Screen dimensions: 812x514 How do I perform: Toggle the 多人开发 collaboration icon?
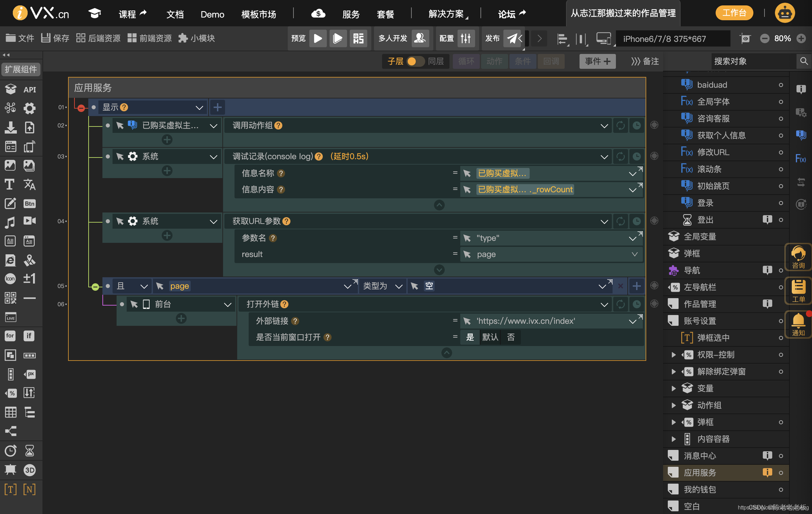tap(420, 38)
